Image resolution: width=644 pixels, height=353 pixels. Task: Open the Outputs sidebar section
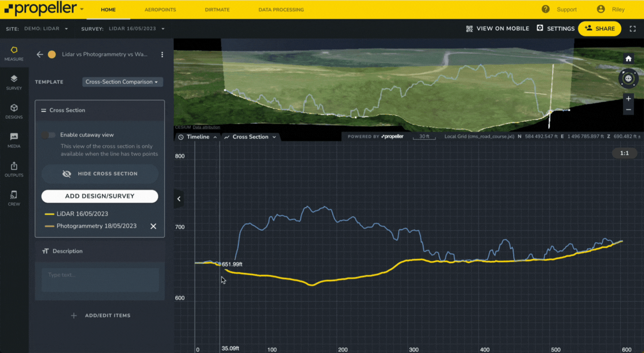click(x=14, y=169)
